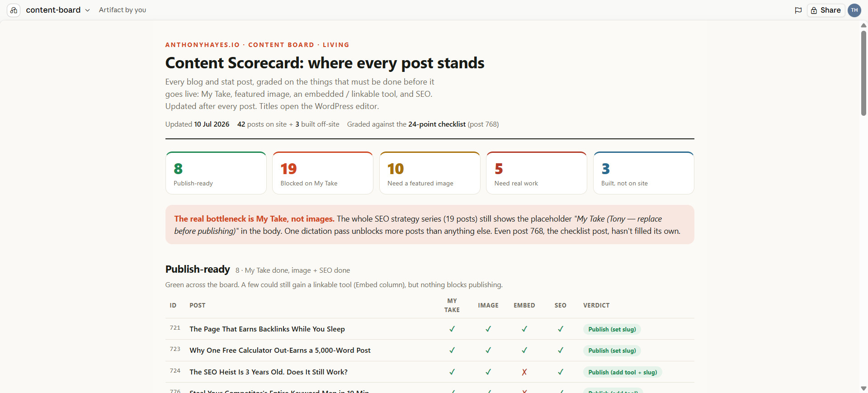Click the My Take checkmark for post 721
The height and width of the screenshot is (393, 868).
pos(452,329)
